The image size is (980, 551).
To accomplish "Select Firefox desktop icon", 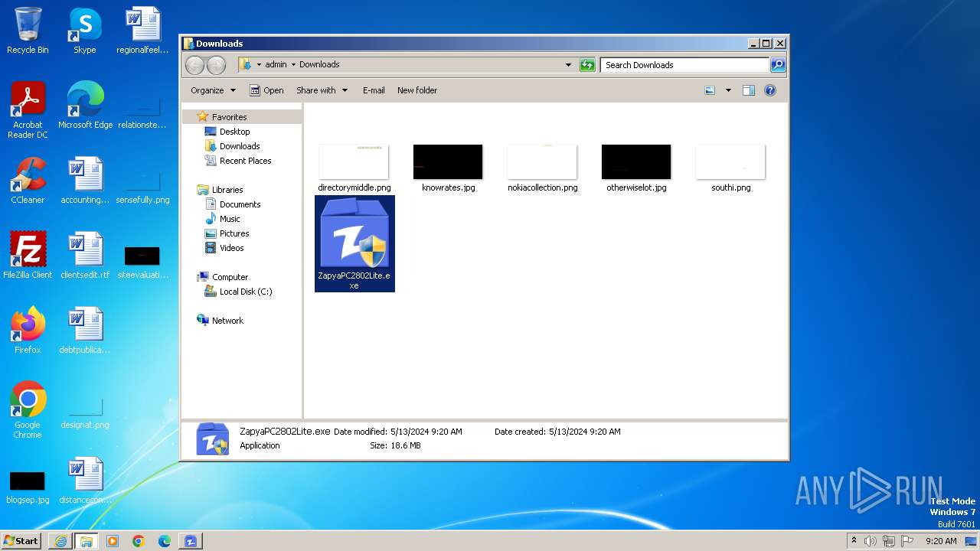I will click(28, 331).
